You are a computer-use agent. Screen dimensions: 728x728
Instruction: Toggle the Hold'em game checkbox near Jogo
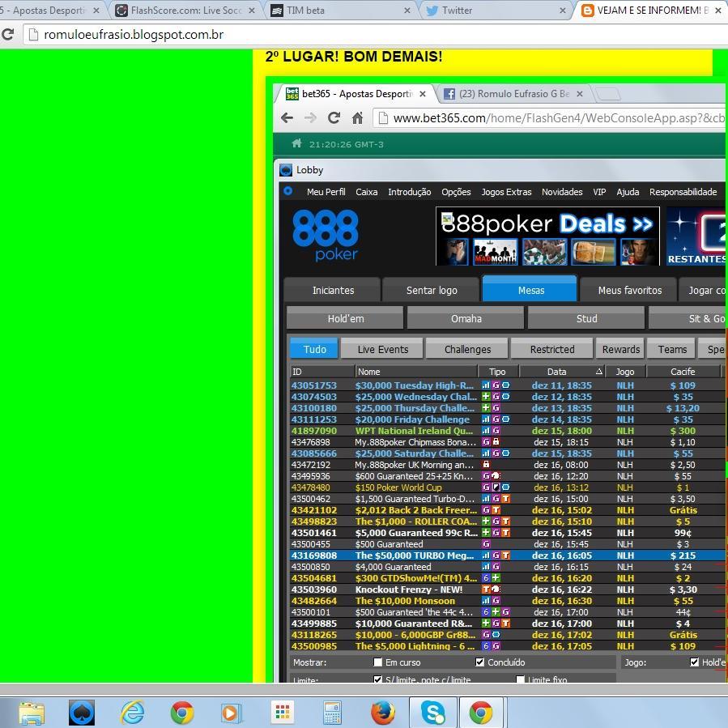pyautogui.click(x=695, y=662)
